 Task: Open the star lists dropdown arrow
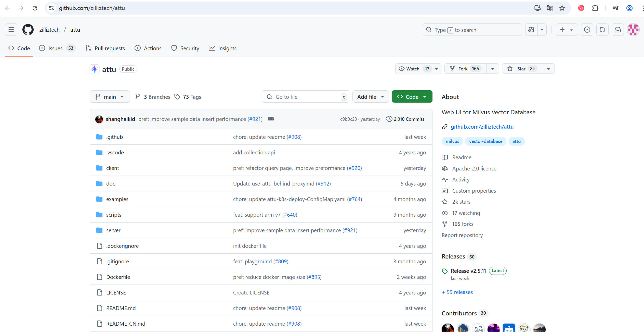[548, 69]
